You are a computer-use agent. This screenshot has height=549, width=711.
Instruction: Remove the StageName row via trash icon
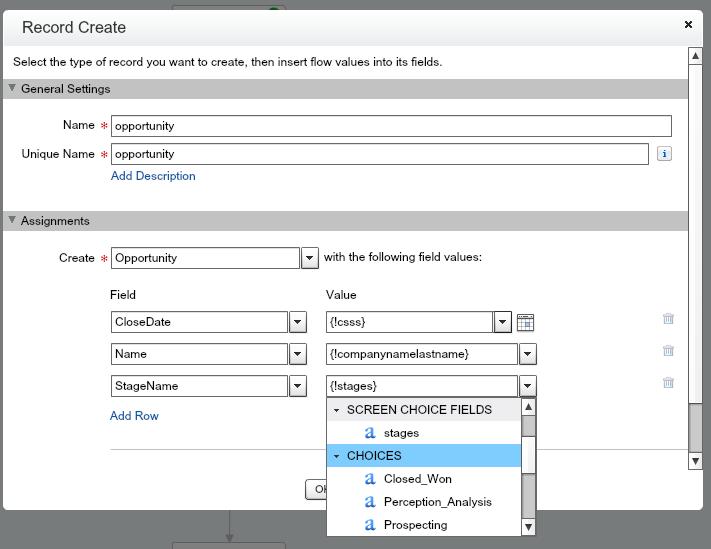(668, 383)
